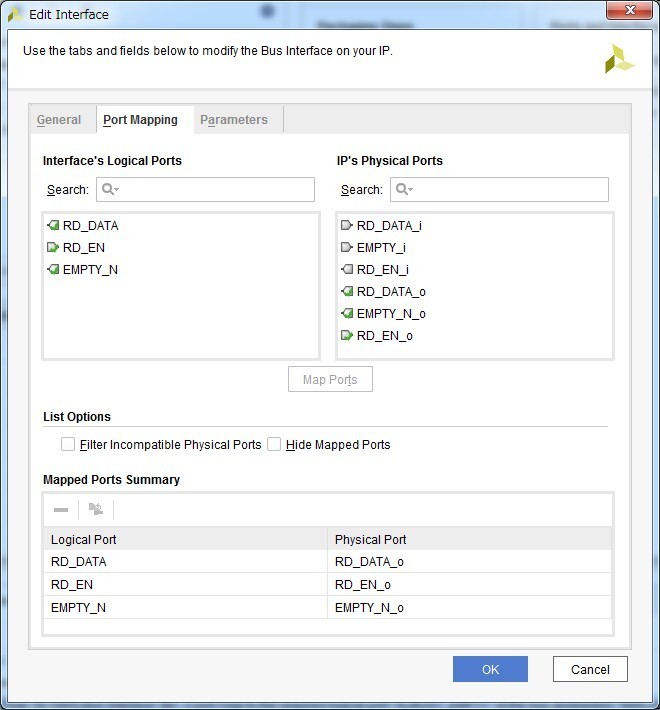Click the EMPTY_i physical port icon
The image size is (660, 710).
[x=347, y=247]
